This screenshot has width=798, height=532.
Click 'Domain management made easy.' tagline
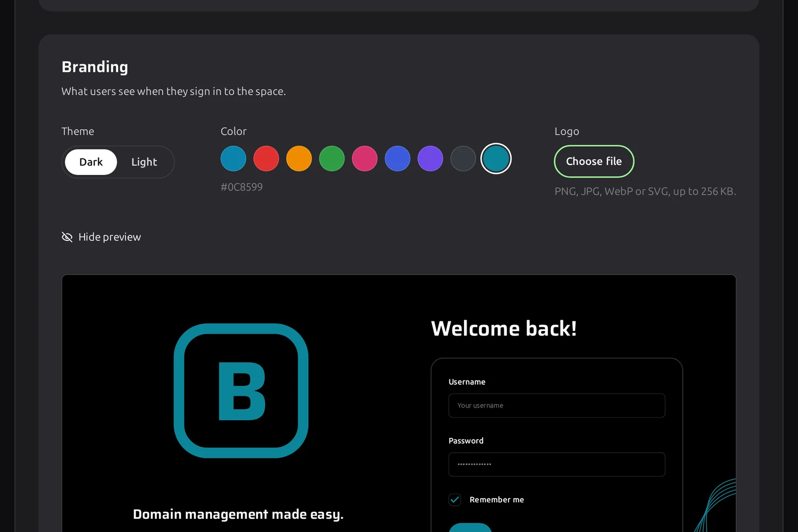[x=238, y=514]
